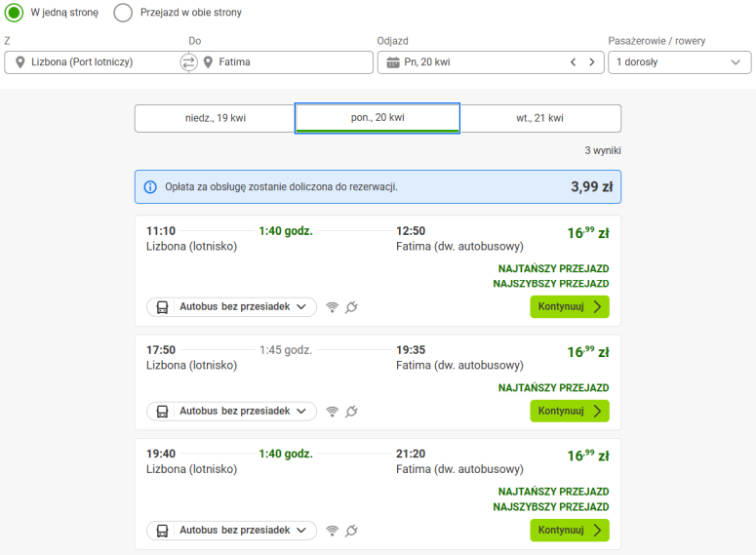
Task: Go to previous day with the left arrow
Action: 574,62
